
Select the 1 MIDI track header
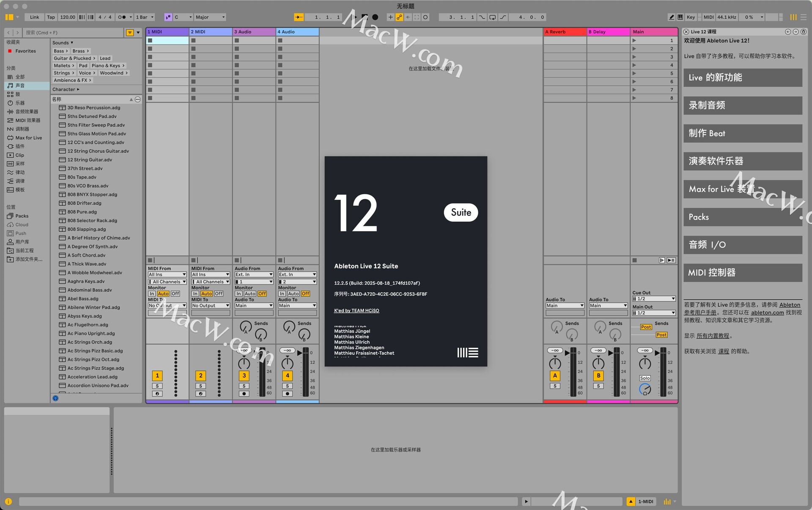pos(167,32)
